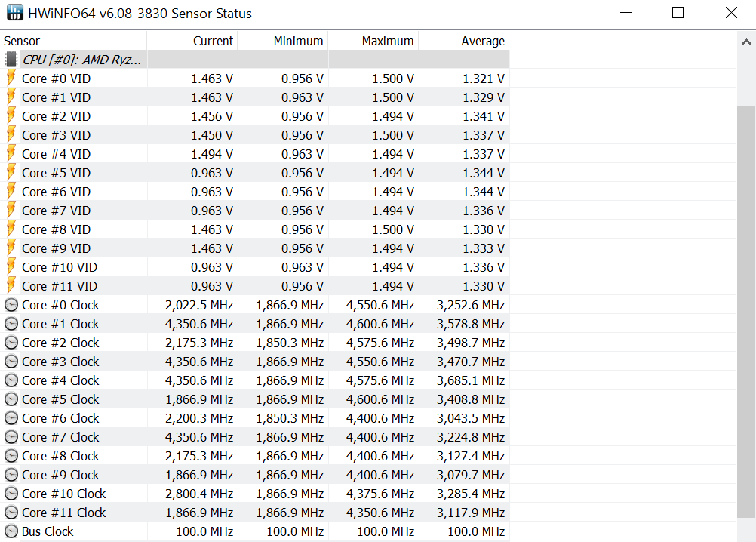Image resolution: width=756 pixels, height=542 pixels.
Task: Click the clock icon for Core #10 Clock
Action: click(11, 493)
